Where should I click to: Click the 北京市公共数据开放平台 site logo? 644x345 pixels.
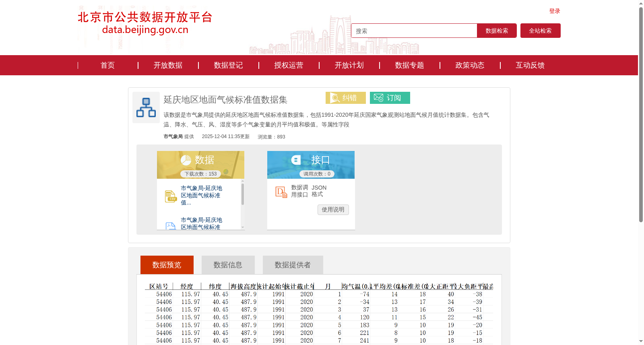coord(145,23)
